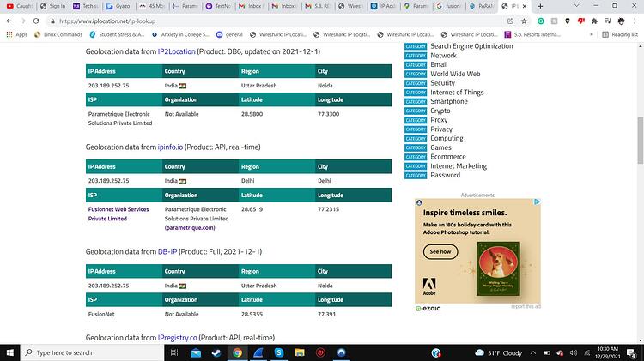The height and width of the screenshot is (361, 644).
Task: Open the Windows Start menu
Action: coord(9,352)
